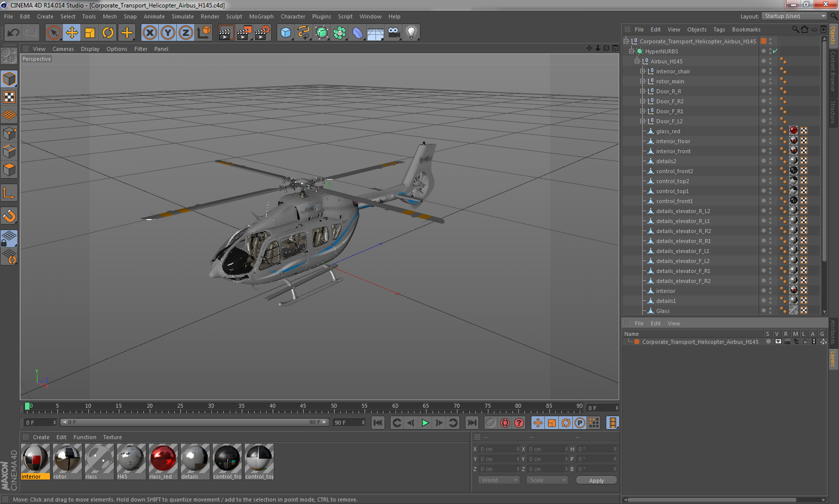Open the Scale mode dropdown
This screenshot has width=839, height=504.
point(548,480)
